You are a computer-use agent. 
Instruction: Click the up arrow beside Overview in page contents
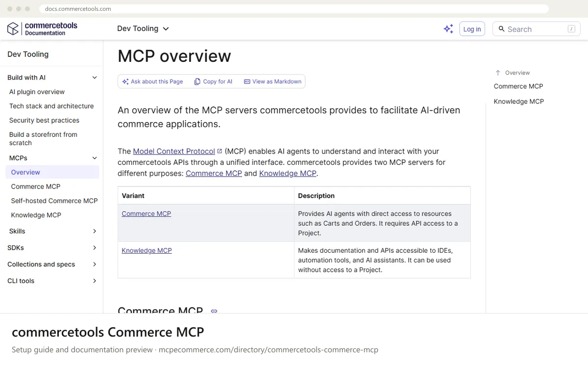tap(498, 73)
